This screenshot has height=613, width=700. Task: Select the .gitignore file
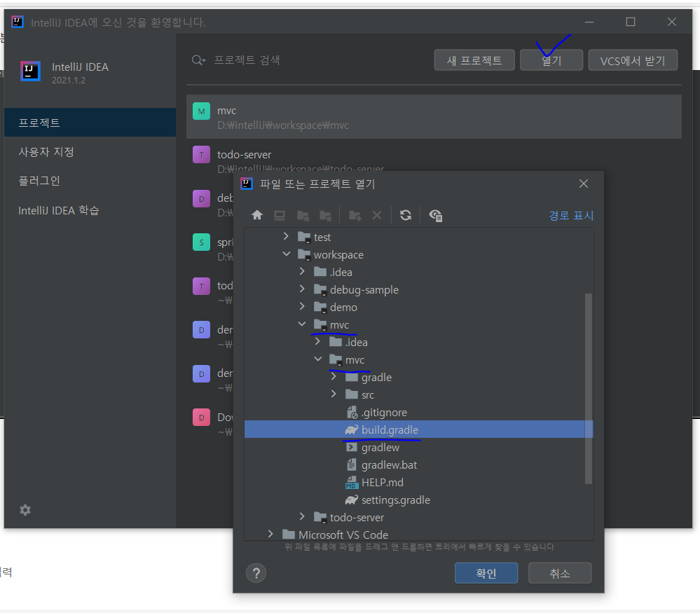(419, 413)
